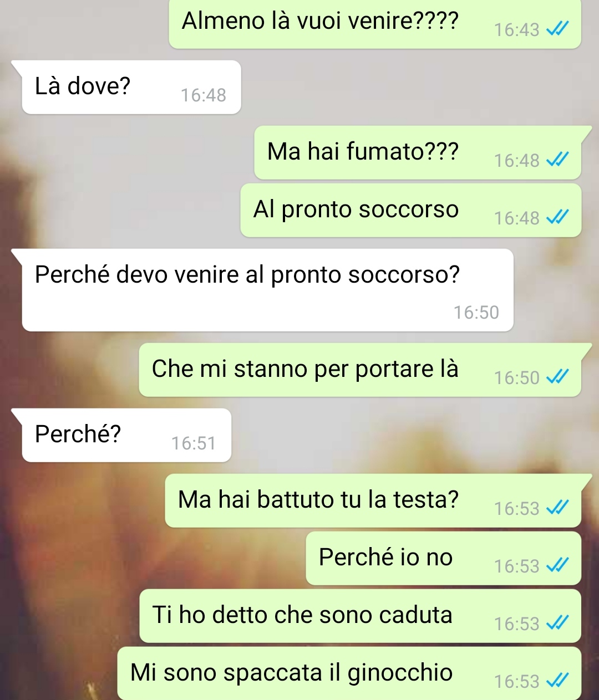Tap the 16:51 timestamp next to 'Perché?'
Viewport: 599px width, 700px height.
click(x=194, y=443)
